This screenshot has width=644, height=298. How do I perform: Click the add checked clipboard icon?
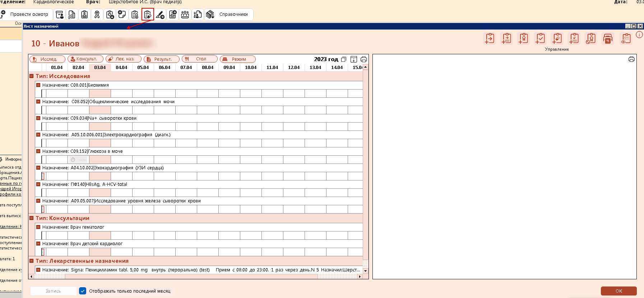tap(540, 38)
